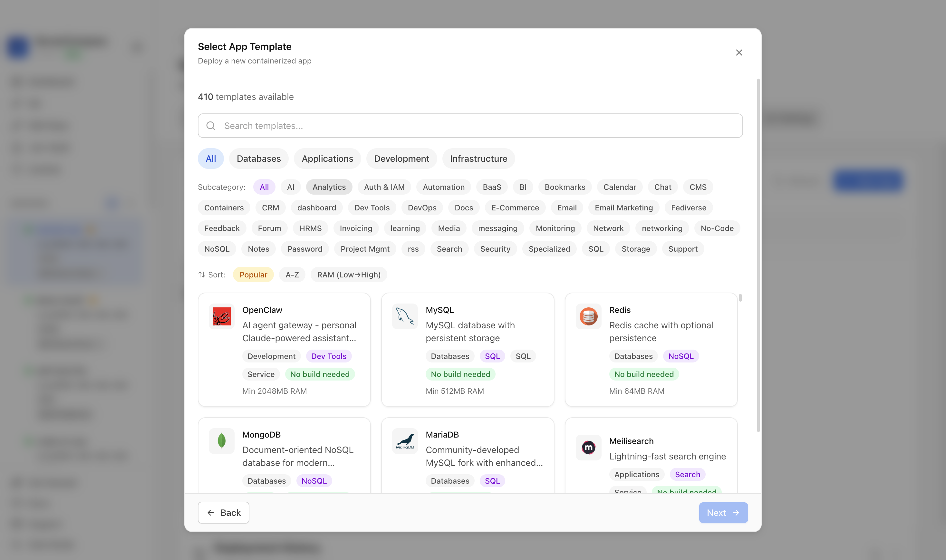Image resolution: width=946 pixels, height=560 pixels.
Task: Click Dev Tools tag on OpenClaw card
Action: coord(329,356)
